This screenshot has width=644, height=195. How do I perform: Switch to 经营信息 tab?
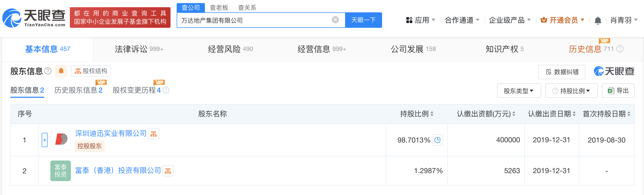(322, 49)
